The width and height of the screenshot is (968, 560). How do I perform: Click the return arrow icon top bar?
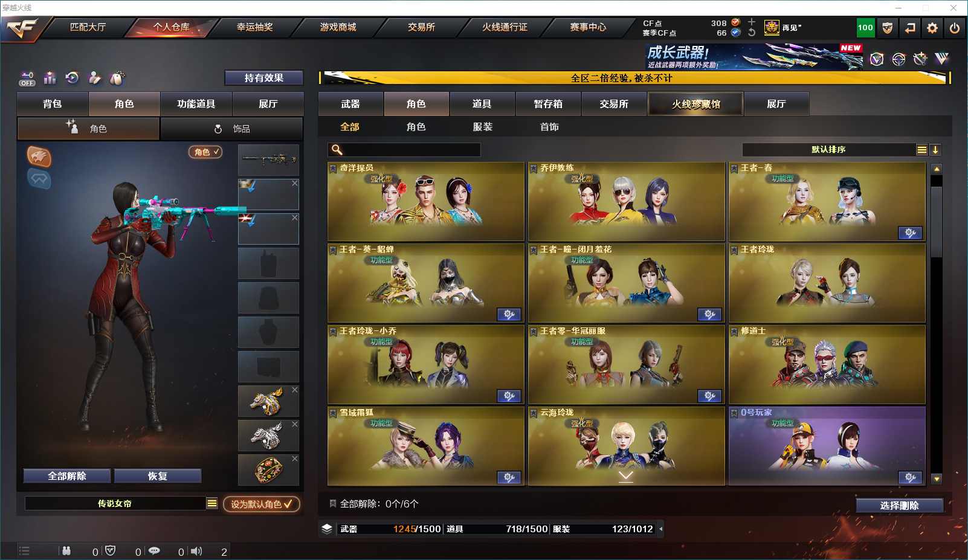click(910, 28)
